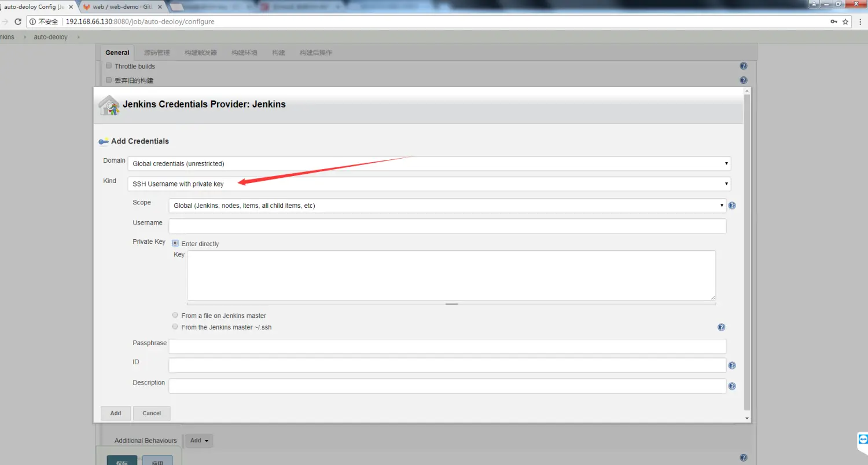Click Cancel in the credentials dialog
868x465 pixels.
pyautogui.click(x=152, y=413)
